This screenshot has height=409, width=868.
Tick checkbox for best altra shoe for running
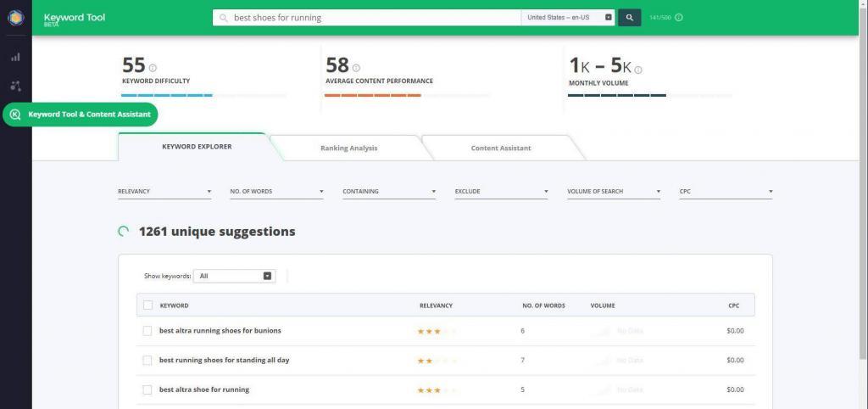(147, 389)
